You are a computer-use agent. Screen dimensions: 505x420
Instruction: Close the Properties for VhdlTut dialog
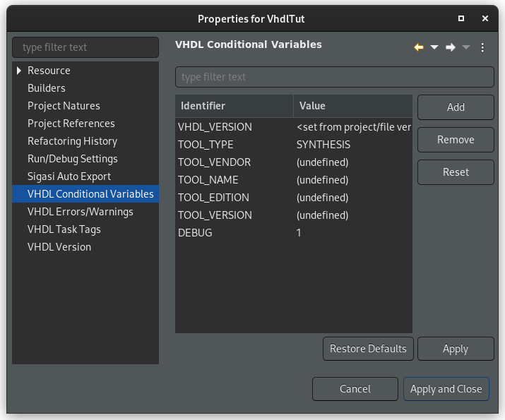[x=485, y=18]
